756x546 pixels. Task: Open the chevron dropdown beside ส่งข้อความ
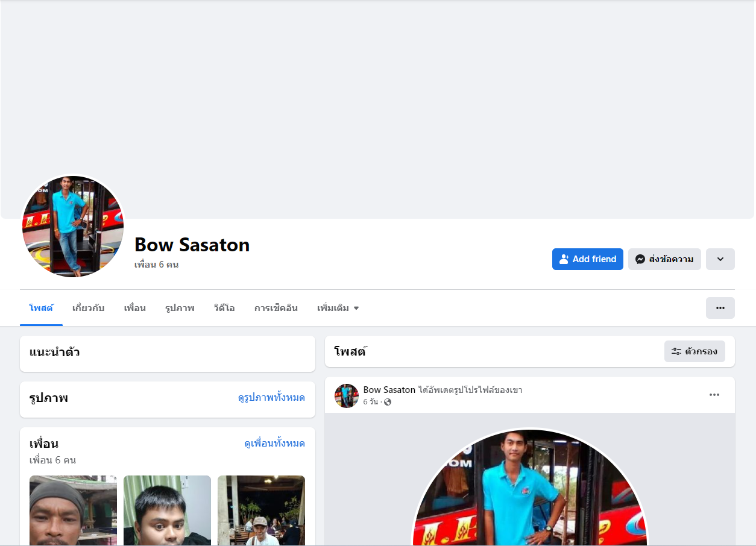point(720,259)
